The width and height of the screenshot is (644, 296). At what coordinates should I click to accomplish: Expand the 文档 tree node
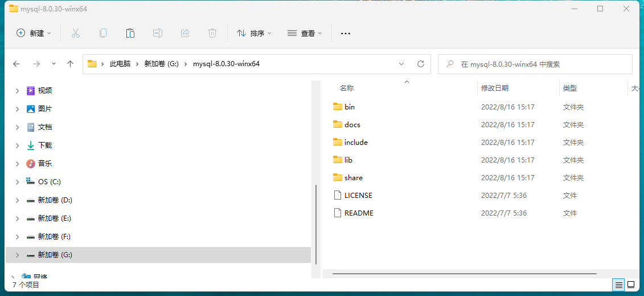[x=17, y=127]
